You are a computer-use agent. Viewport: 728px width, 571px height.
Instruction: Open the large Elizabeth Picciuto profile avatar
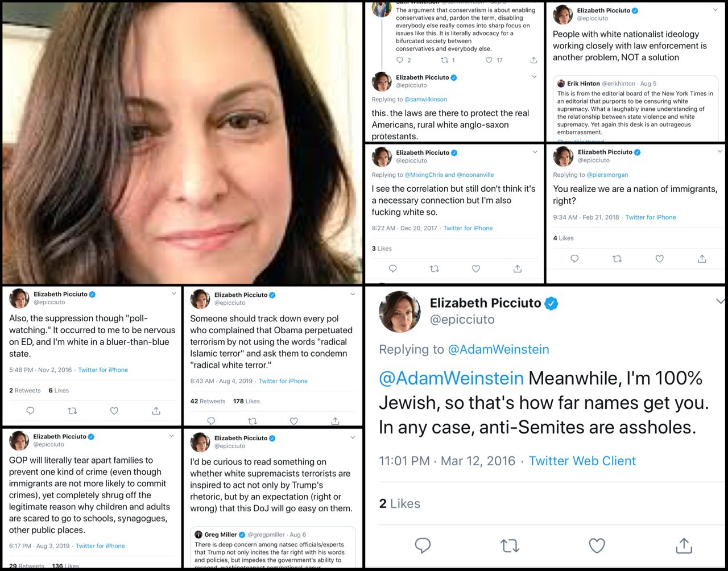pos(400,311)
